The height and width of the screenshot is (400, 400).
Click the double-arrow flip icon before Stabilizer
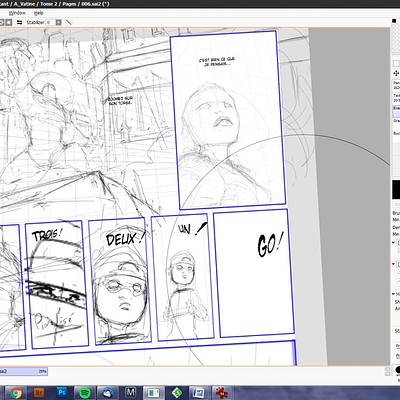click(x=19, y=22)
